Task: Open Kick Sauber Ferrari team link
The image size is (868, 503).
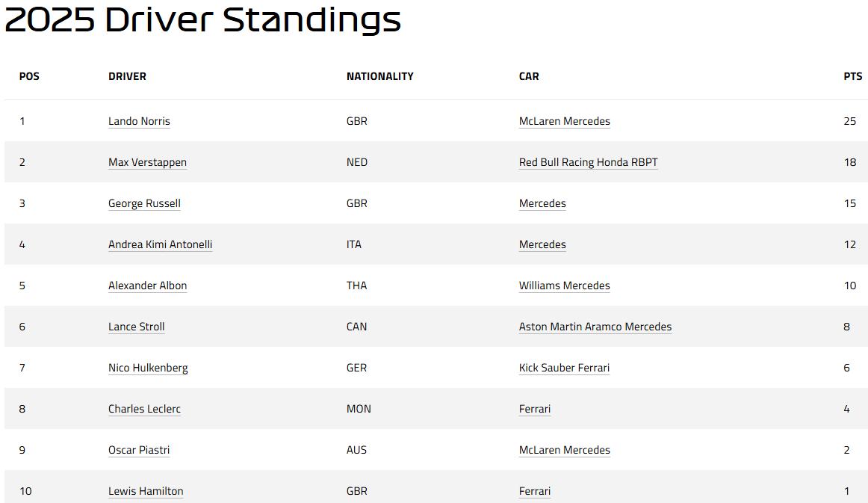Action: pyautogui.click(x=564, y=367)
